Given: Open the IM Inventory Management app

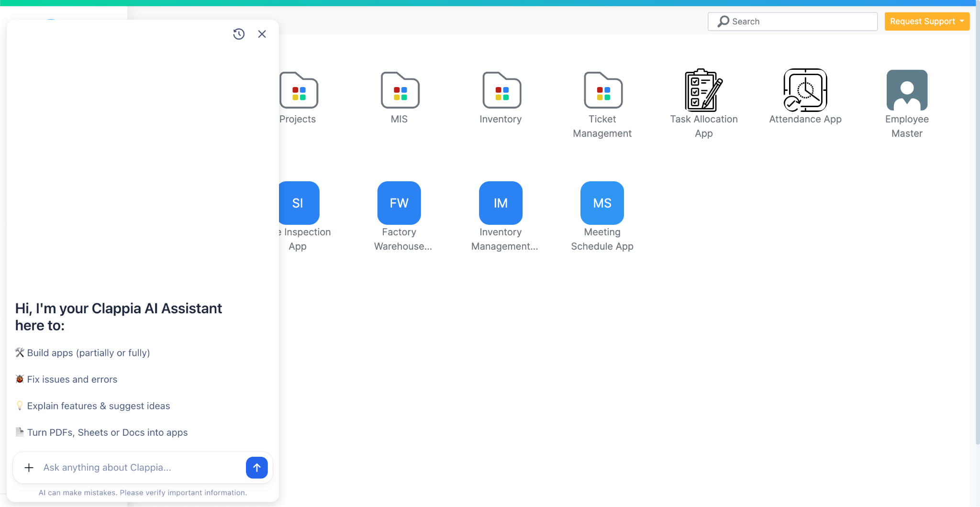Looking at the screenshot, I should pos(501,203).
